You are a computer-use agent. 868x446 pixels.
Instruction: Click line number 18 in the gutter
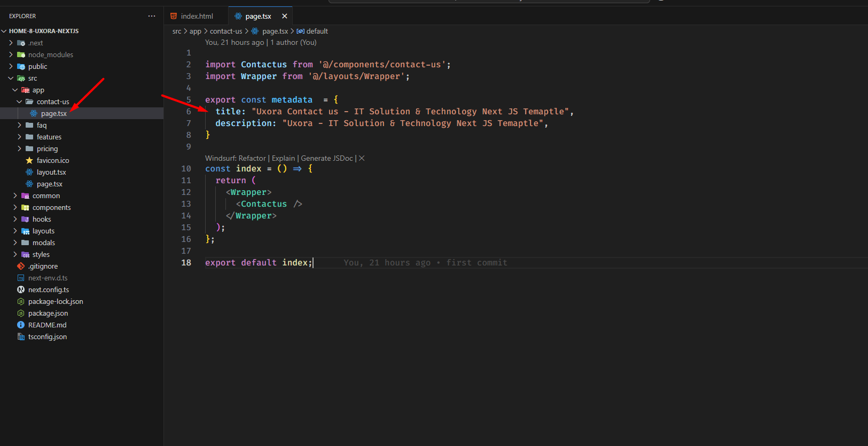[x=186, y=263]
